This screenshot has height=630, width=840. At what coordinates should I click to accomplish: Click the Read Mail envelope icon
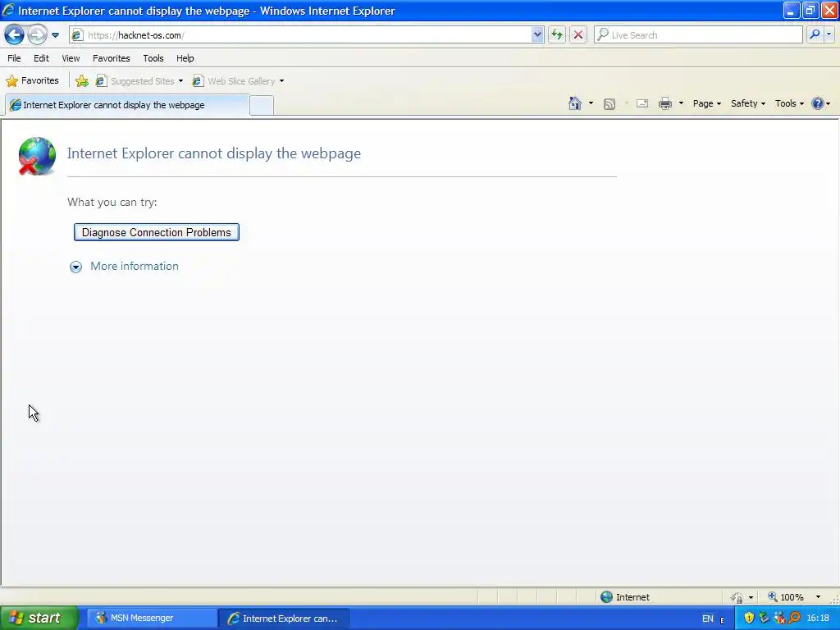click(x=642, y=103)
